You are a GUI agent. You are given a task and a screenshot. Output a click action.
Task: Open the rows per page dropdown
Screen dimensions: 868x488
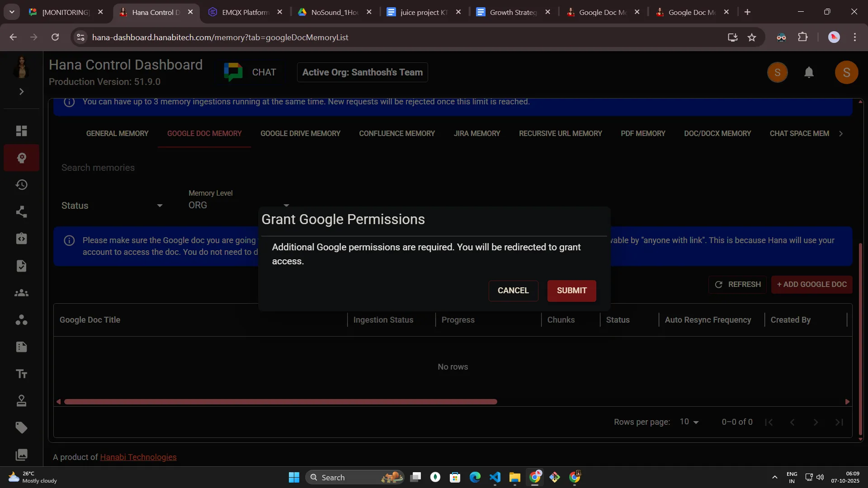pyautogui.click(x=689, y=422)
